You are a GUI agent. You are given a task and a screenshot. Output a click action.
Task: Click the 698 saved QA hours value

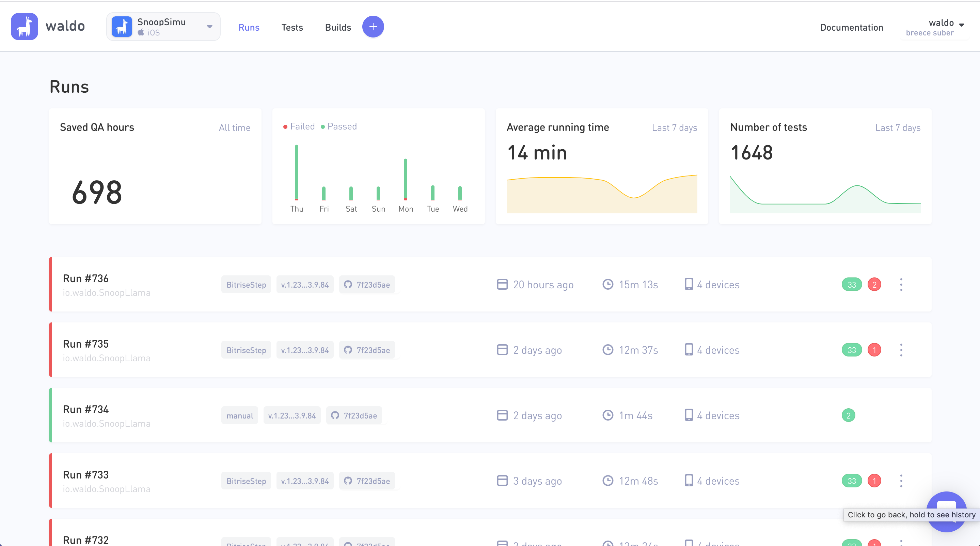(x=97, y=193)
